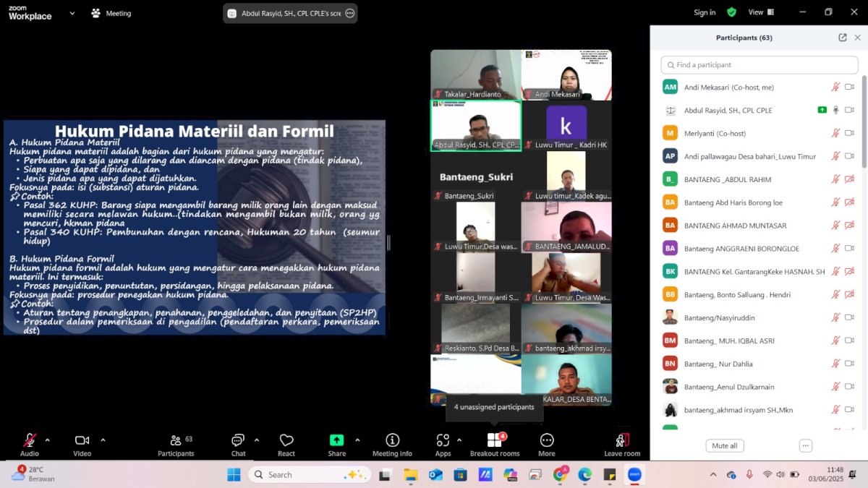Open the View menu
The image size is (868, 488).
coord(760,12)
